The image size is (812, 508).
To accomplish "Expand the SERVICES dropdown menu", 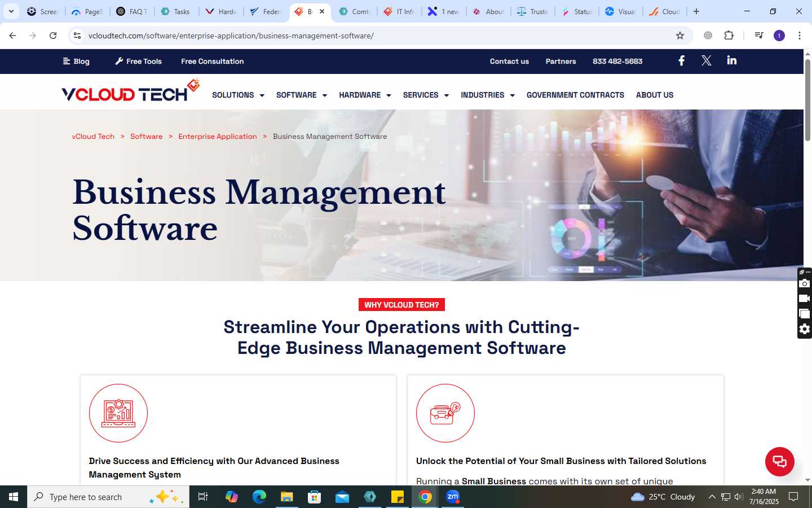I will click(x=426, y=95).
